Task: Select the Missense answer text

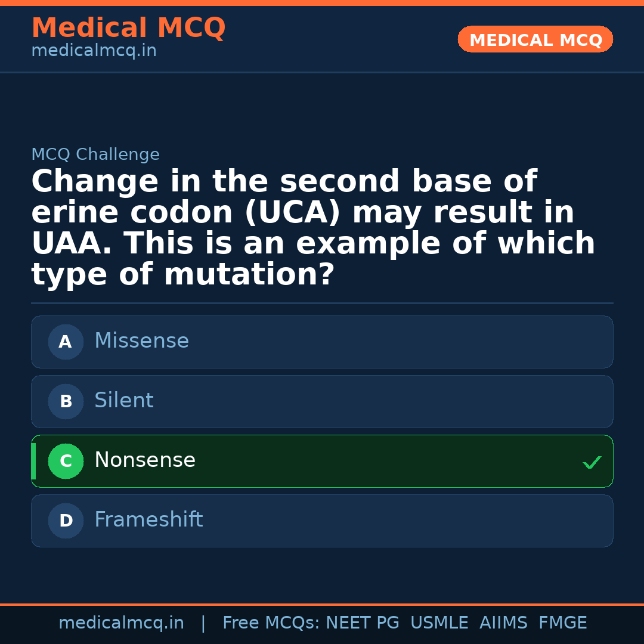Action: (141, 341)
